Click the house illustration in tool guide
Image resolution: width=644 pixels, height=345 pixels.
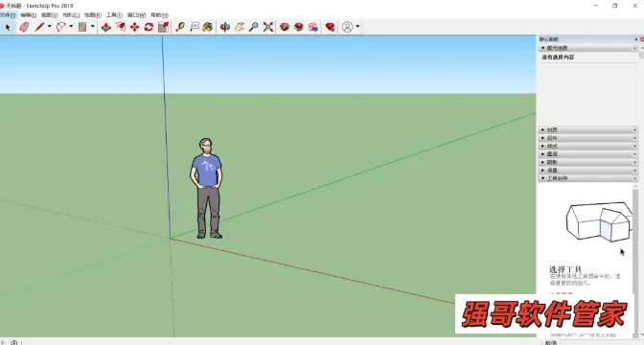pyautogui.click(x=599, y=221)
